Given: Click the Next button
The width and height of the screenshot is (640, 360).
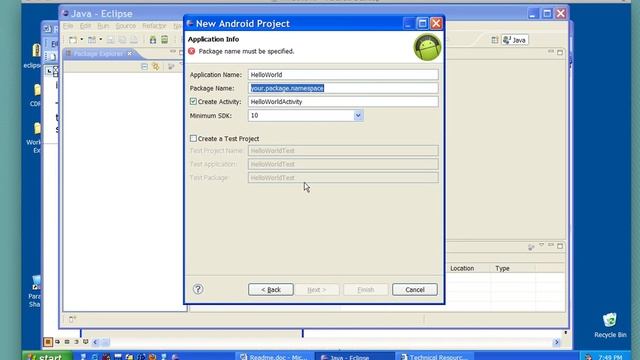Looking at the screenshot, I should pos(317,289).
